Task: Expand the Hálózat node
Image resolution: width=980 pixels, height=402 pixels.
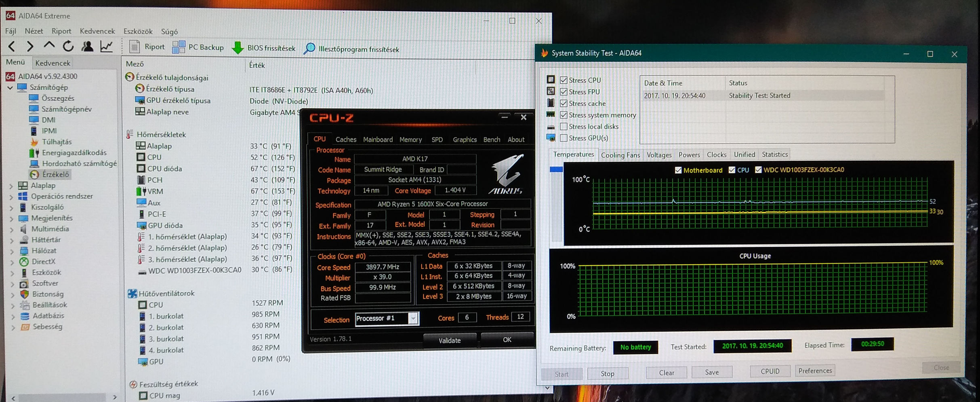Action: [x=12, y=251]
